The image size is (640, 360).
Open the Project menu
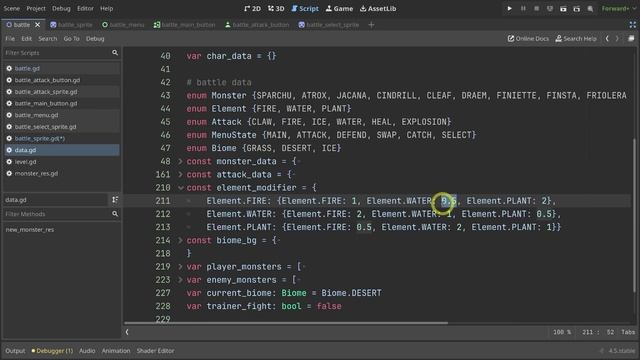pyautogui.click(x=36, y=8)
